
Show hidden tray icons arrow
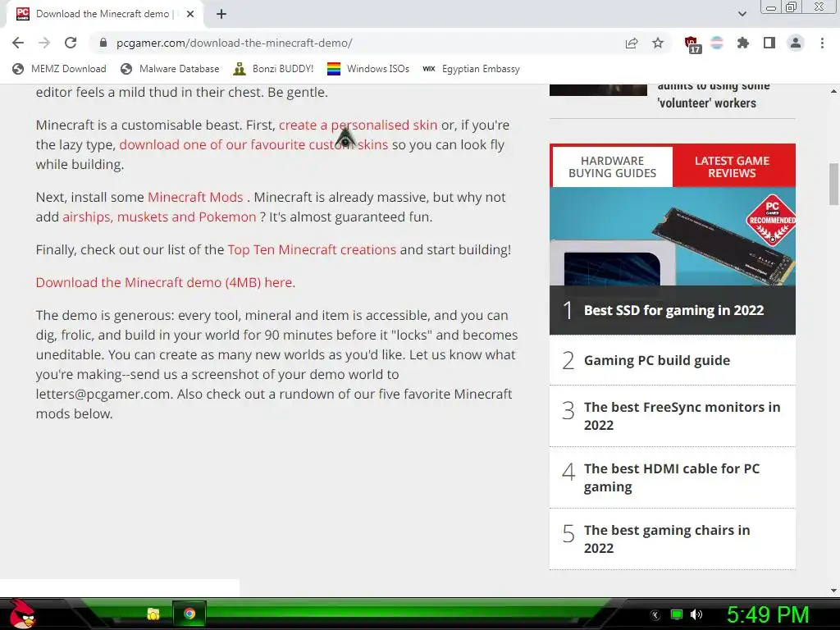(655, 614)
